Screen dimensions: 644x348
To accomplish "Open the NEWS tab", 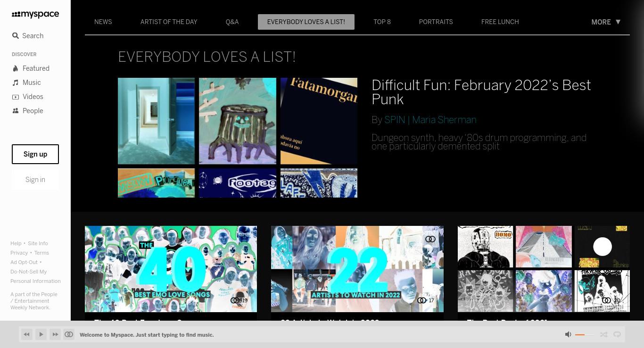I will click(x=103, y=22).
